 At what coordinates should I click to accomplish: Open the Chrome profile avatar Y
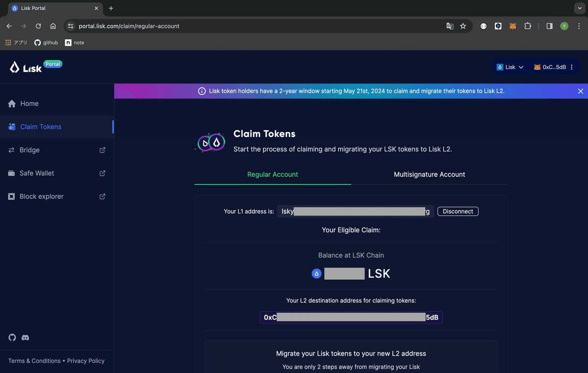point(564,26)
